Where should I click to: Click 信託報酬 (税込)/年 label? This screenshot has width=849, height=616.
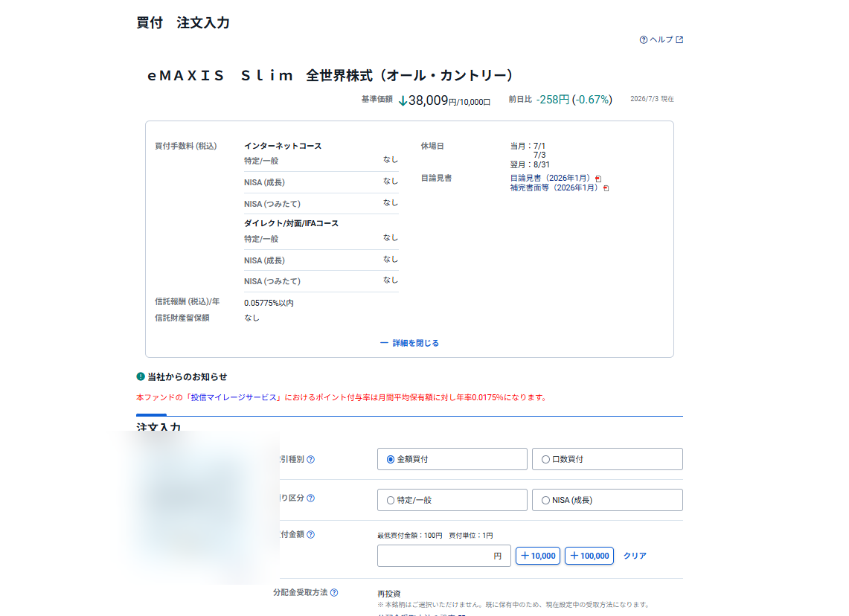[x=188, y=301]
